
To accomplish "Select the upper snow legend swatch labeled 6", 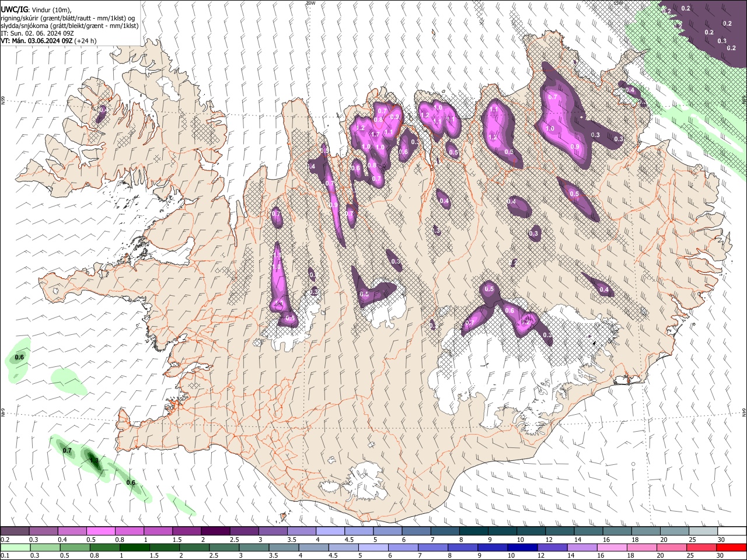I will (416, 531).
